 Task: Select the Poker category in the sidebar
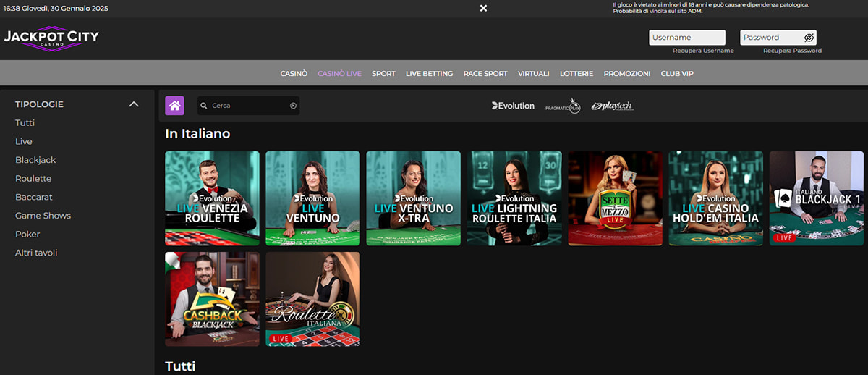click(x=27, y=235)
